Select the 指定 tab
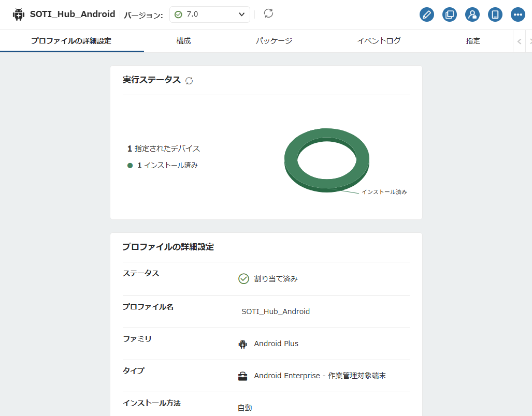Screen dimensions: 532x416 (x=473, y=41)
